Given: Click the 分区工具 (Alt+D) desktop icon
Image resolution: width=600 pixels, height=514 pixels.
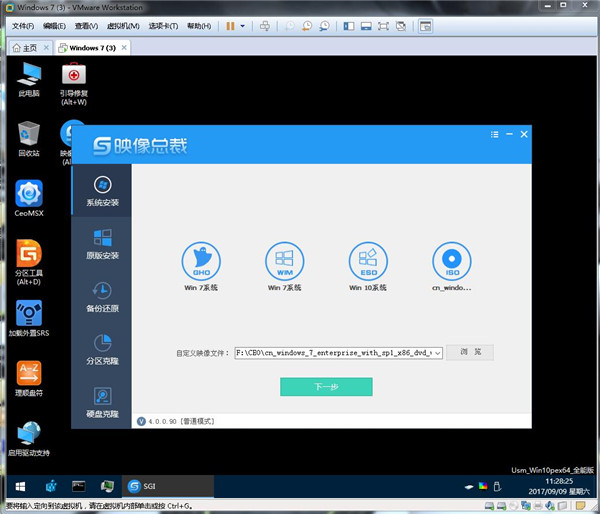Looking at the screenshot, I should click(x=29, y=262).
